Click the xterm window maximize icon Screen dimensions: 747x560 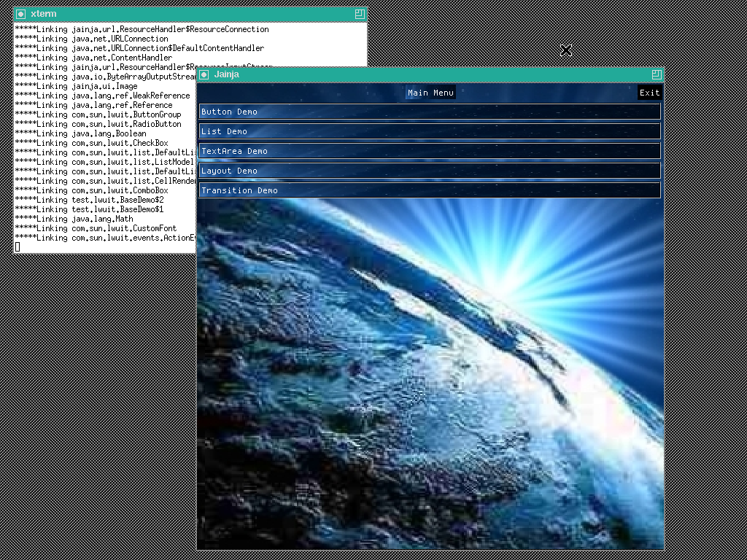[x=360, y=15]
